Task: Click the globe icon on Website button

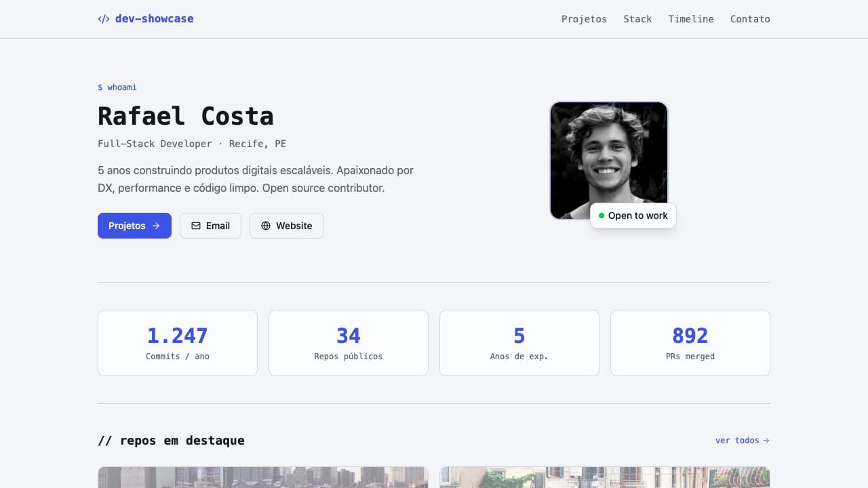Action: (x=266, y=226)
